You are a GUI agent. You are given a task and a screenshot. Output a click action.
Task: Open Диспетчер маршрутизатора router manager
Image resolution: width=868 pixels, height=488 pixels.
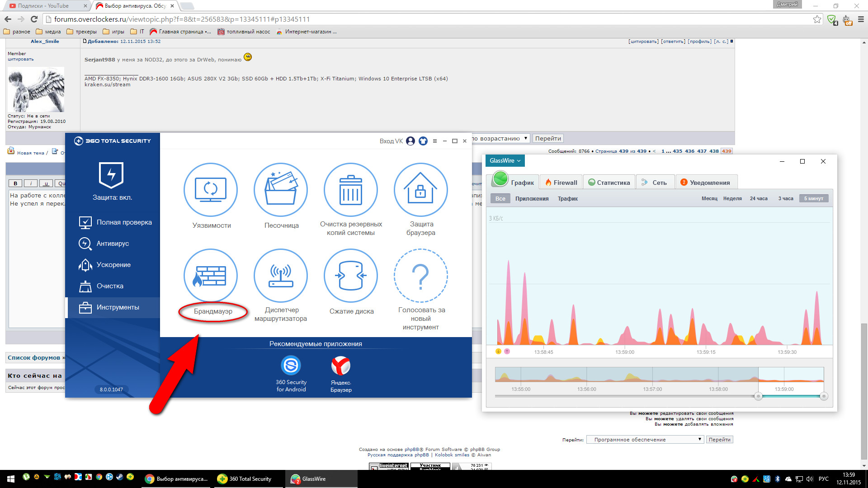[281, 276]
